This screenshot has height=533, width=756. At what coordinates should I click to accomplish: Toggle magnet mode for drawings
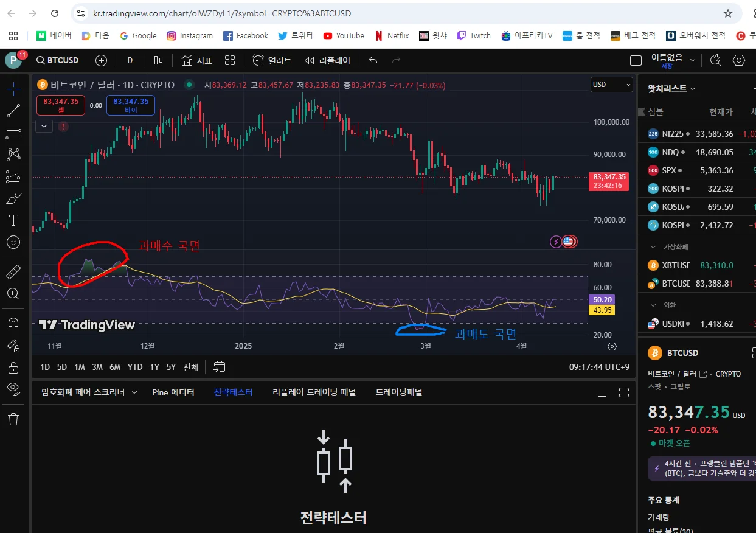click(x=13, y=323)
